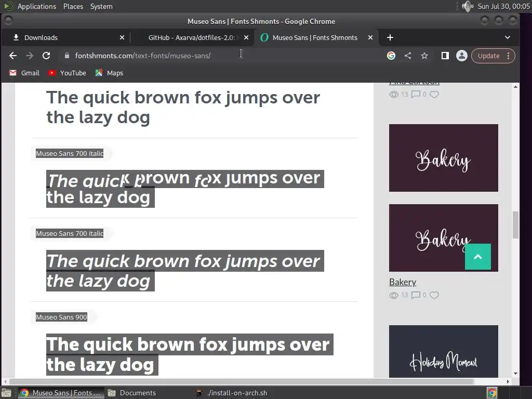Click the Chrome icon in bottom-right tray

pos(492,393)
